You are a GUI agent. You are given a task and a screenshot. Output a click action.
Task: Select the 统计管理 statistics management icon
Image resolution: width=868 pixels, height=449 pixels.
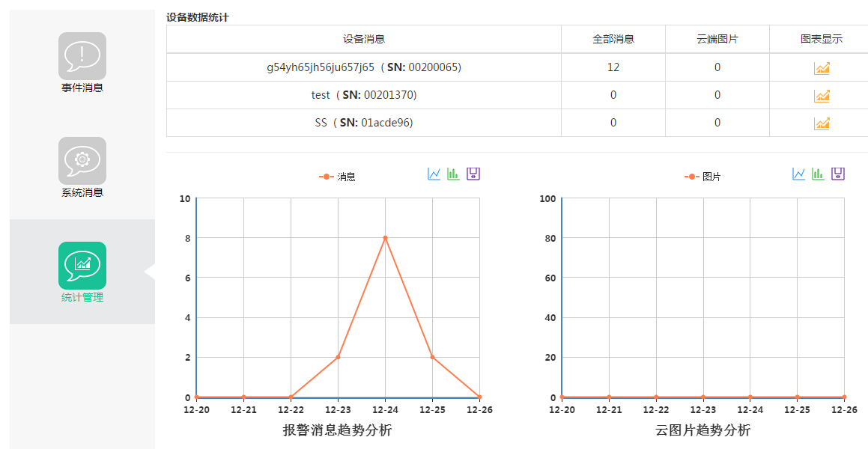tap(82, 266)
